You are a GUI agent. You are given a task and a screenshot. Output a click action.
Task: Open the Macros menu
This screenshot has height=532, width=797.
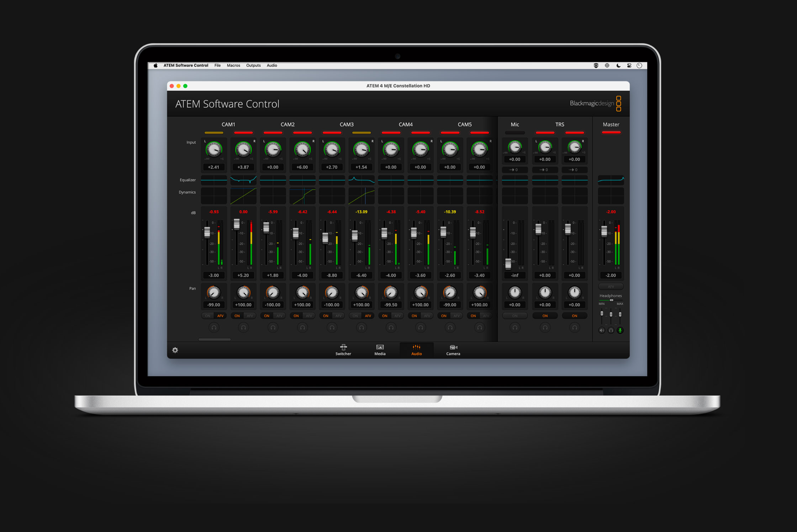click(x=233, y=65)
